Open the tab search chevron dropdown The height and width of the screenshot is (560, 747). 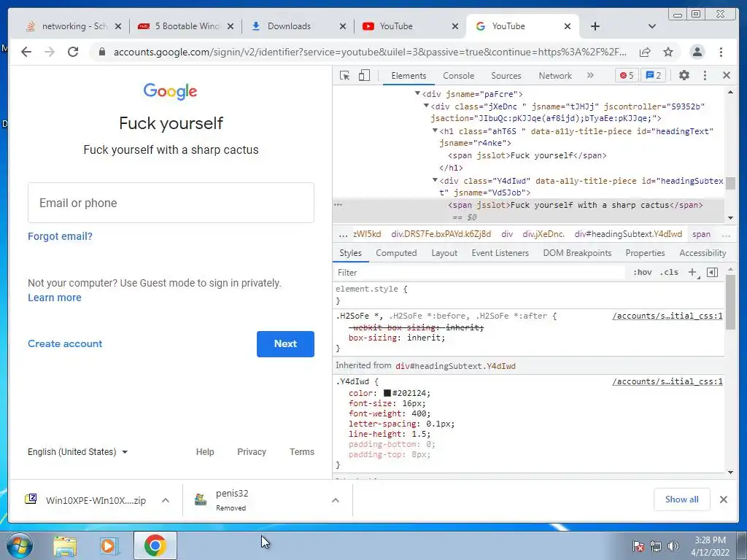click(652, 26)
